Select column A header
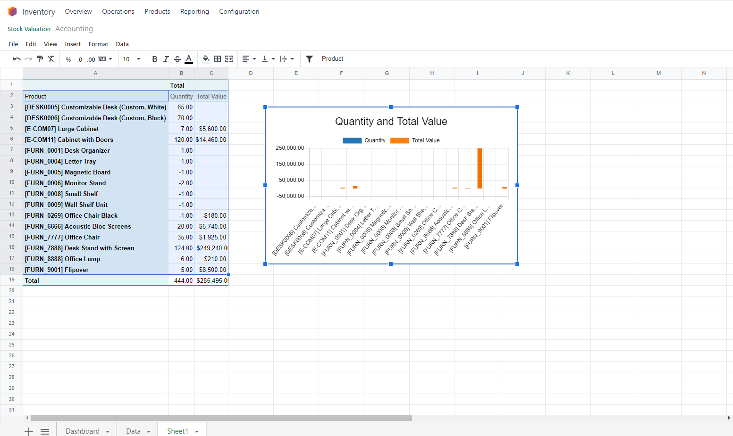Screen dimensions: 733x436 (95, 73)
